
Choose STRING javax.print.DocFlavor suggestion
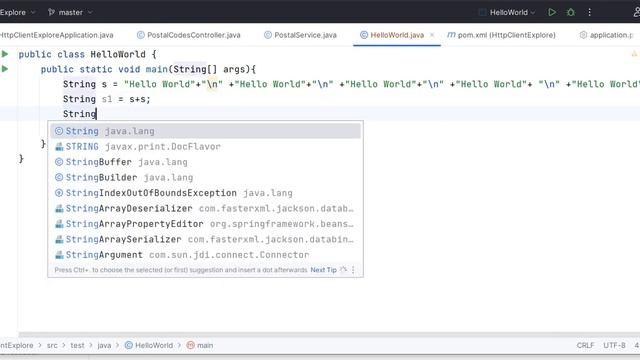click(x=205, y=147)
